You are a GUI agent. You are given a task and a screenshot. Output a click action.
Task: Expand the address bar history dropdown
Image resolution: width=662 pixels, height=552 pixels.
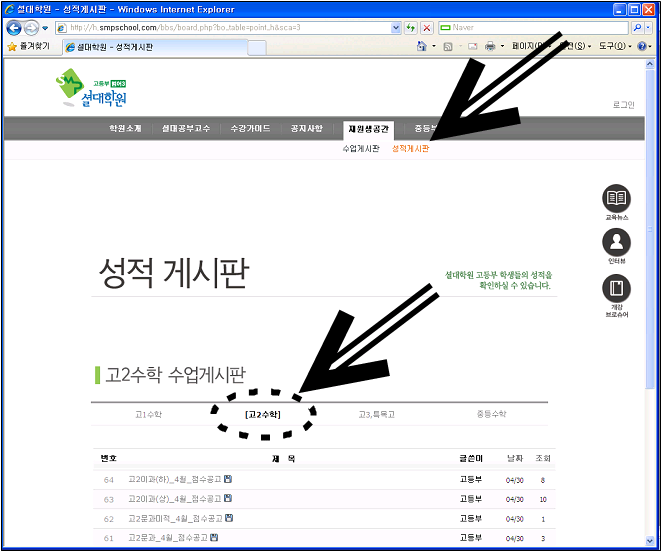[396, 28]
